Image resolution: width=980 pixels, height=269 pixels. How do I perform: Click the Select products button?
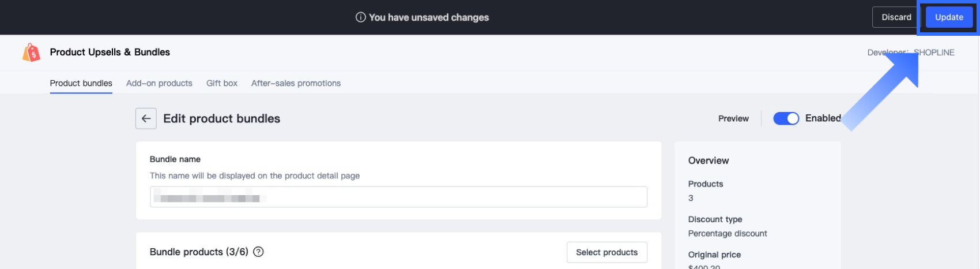coord(606,252)
